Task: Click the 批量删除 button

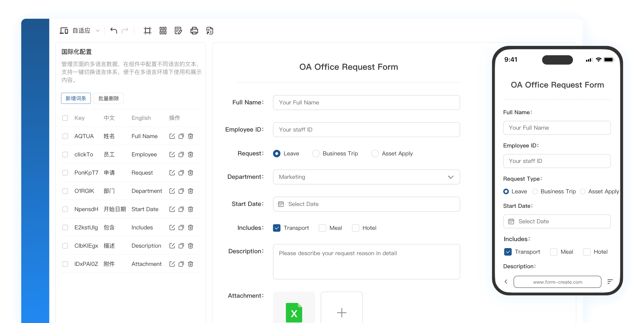Action: click(x=109, y=98)
